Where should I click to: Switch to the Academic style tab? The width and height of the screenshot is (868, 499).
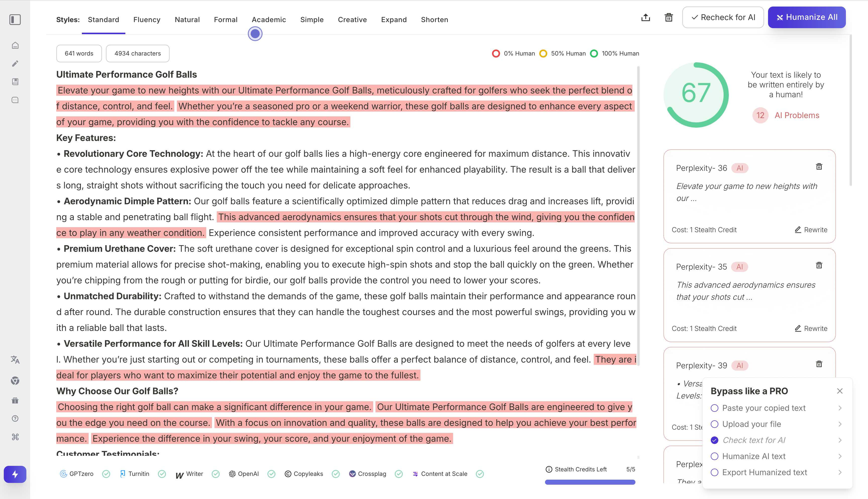(268, 20)
